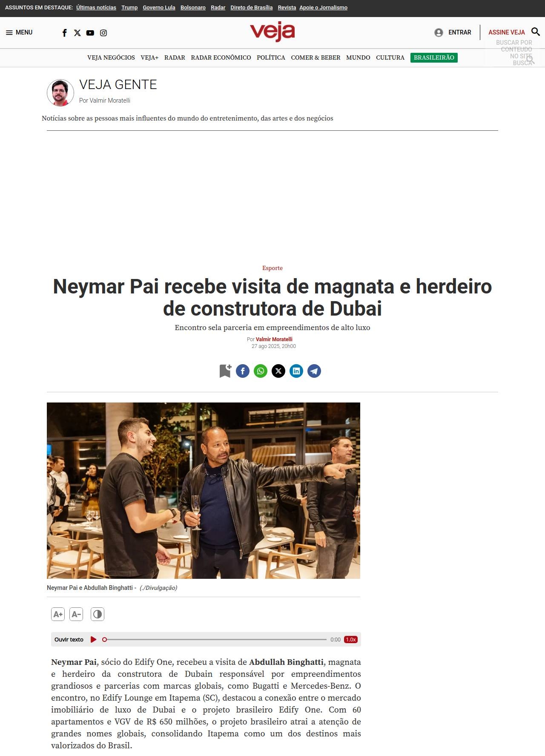Share article on LinkedIn
Viewport: 545px width, 756px height.
click(296, 371)
